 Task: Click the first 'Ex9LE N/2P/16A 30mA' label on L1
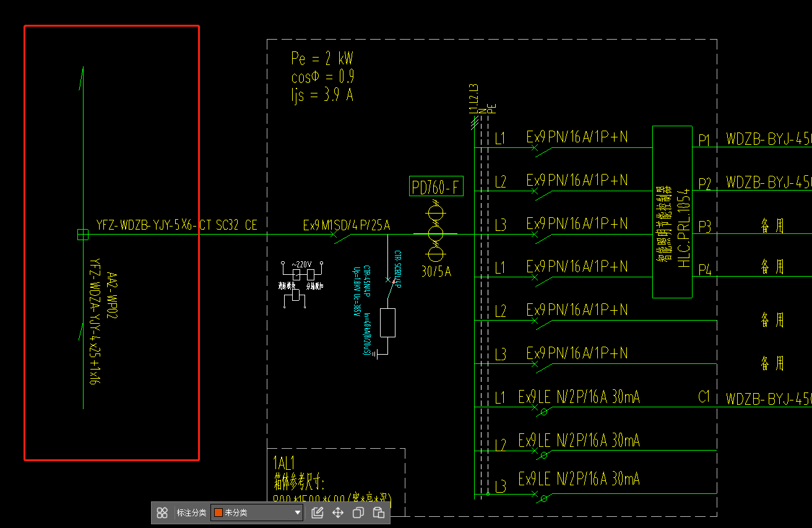(x=579, y=397)
